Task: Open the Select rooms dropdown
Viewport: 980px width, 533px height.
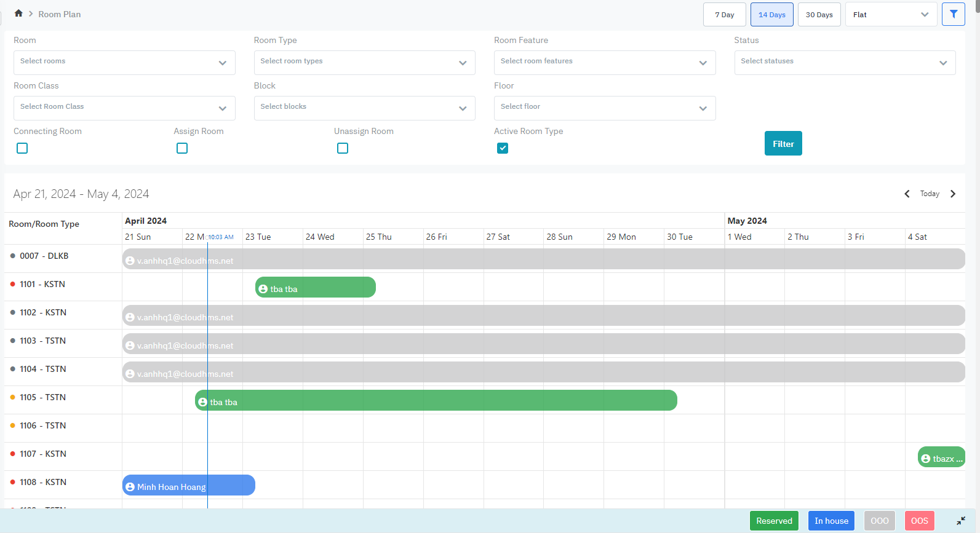Action: click(124, 63)
